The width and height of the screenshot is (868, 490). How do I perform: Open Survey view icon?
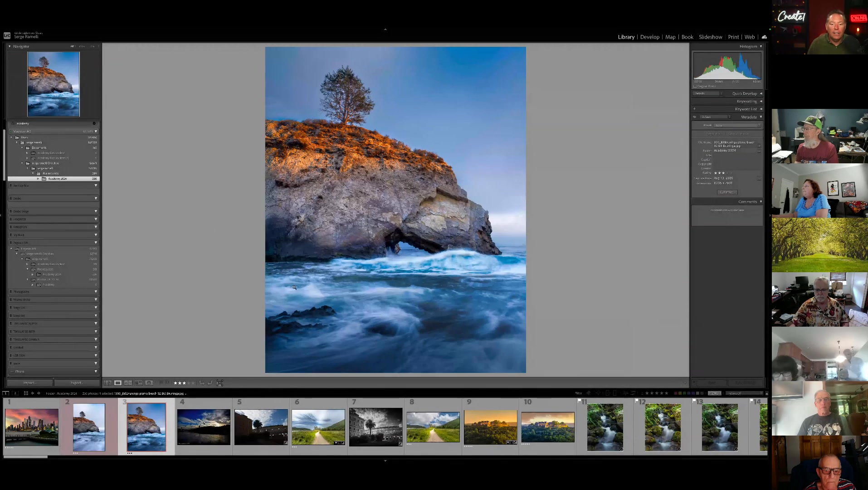pyautogui.click(x=139, y=383)
